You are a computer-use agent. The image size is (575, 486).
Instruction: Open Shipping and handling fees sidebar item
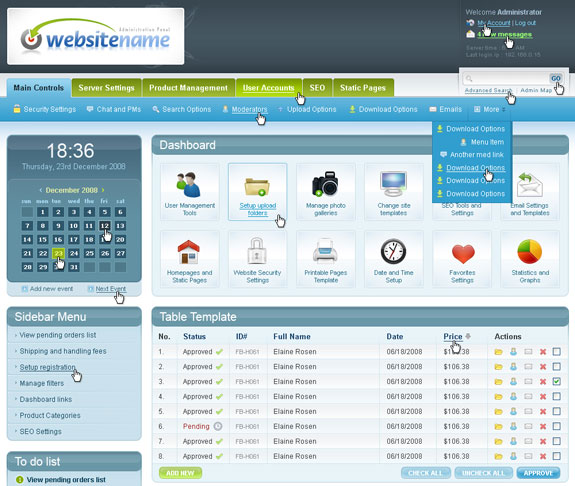(63, 351)
